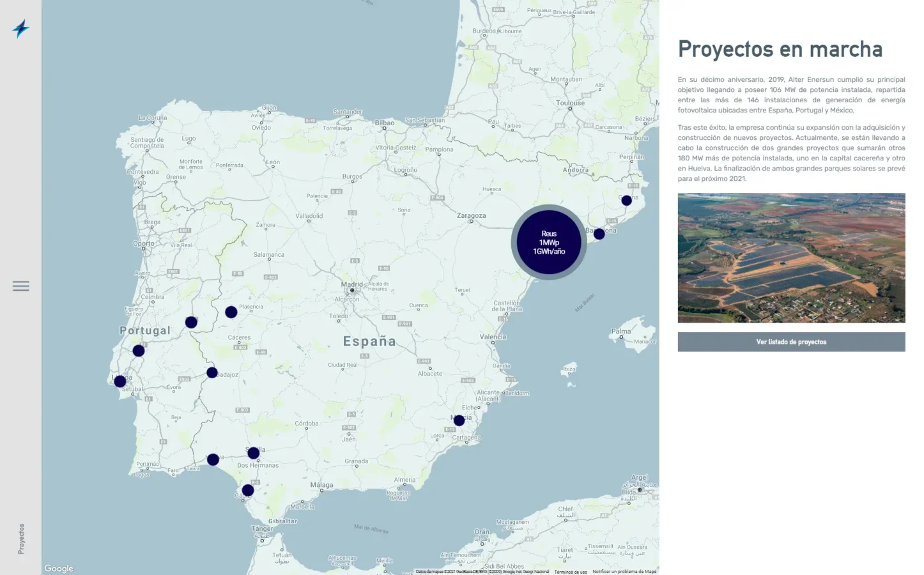
Task: Click the marker just below Portugal label
Action: pos(139,351)
